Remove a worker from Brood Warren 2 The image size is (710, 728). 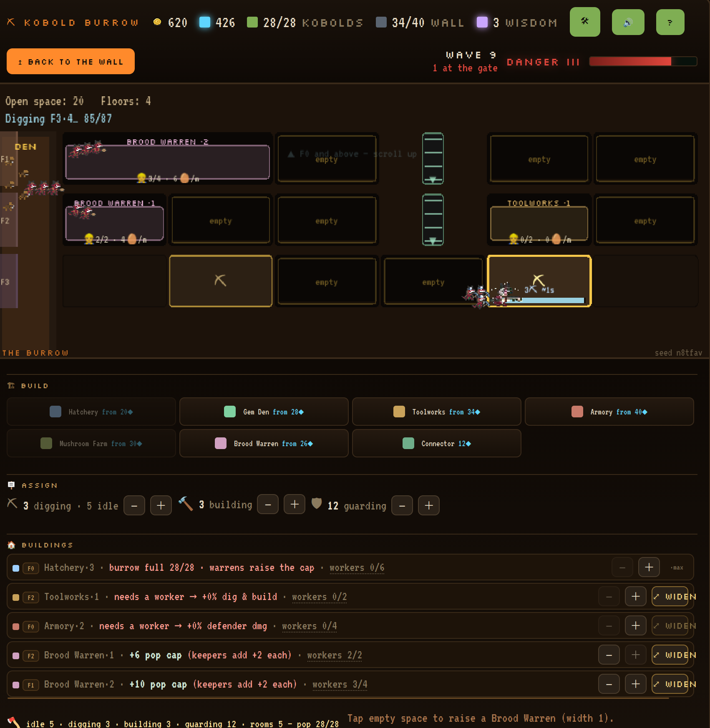[x=609, y=684]
